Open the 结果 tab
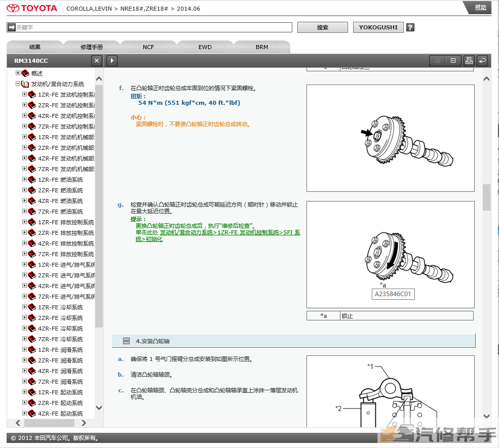The image size is (499, 448). 35,47
